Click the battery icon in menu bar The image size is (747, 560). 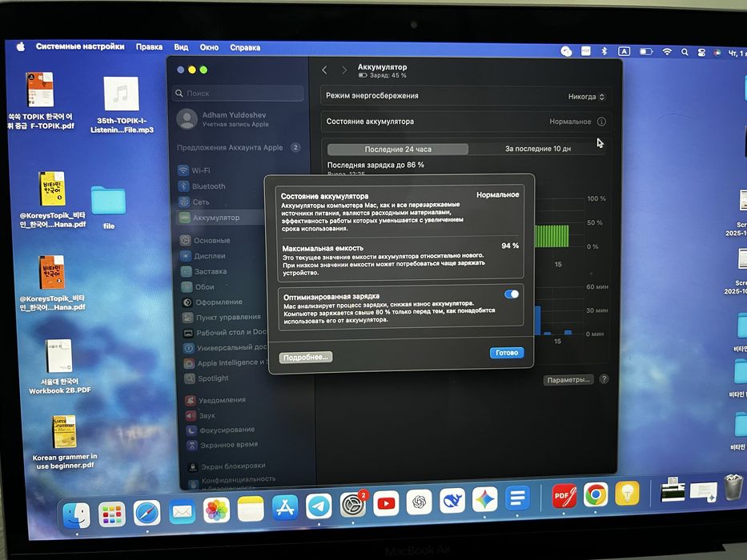pyautogui.click(x=646, y=51)
